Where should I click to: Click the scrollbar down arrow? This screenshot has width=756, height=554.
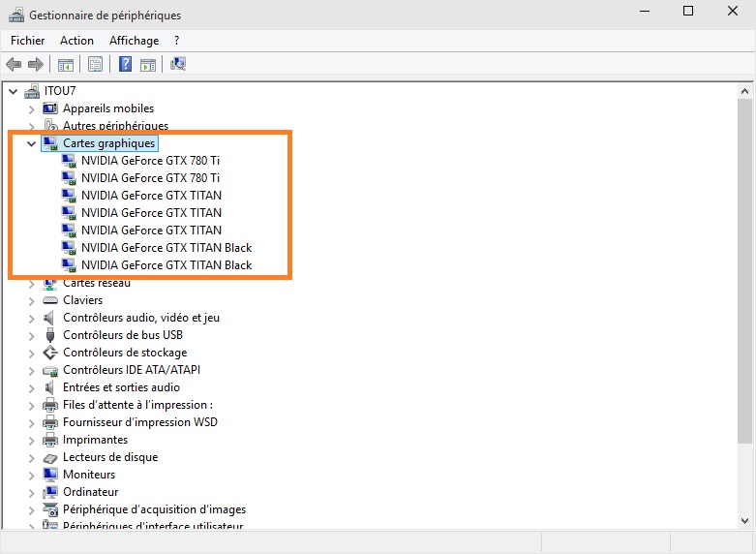[x=744, y=521]
